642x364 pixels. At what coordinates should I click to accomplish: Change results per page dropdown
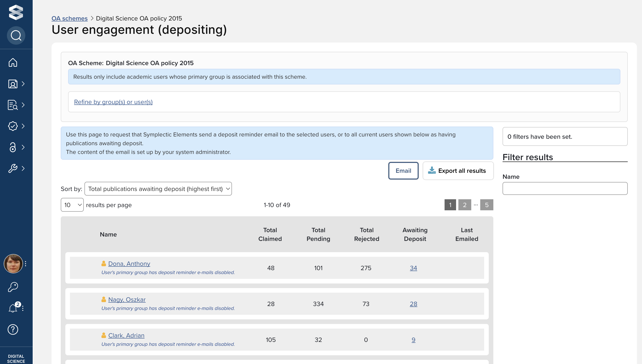coord(72,205)
